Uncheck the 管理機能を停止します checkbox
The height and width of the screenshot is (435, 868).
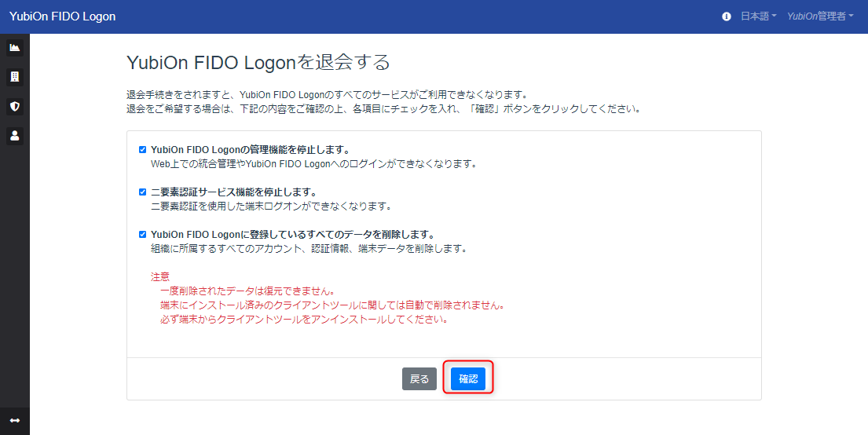pos(142,150)
